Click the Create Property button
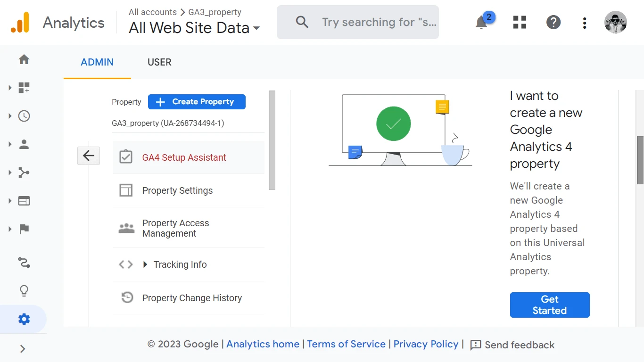The height and width of the screenshot is (362, 644). 197,102
